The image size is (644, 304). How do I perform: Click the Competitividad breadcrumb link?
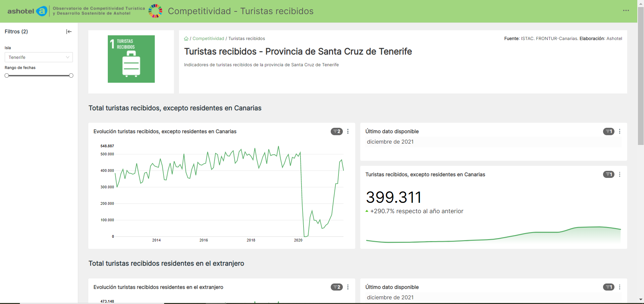coord(208,39)
